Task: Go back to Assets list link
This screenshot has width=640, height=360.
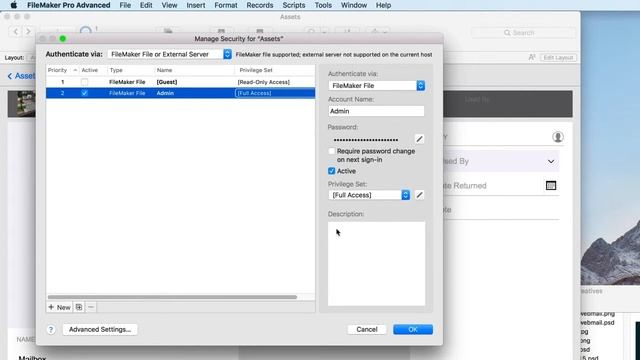Action: tap(22, 76)
